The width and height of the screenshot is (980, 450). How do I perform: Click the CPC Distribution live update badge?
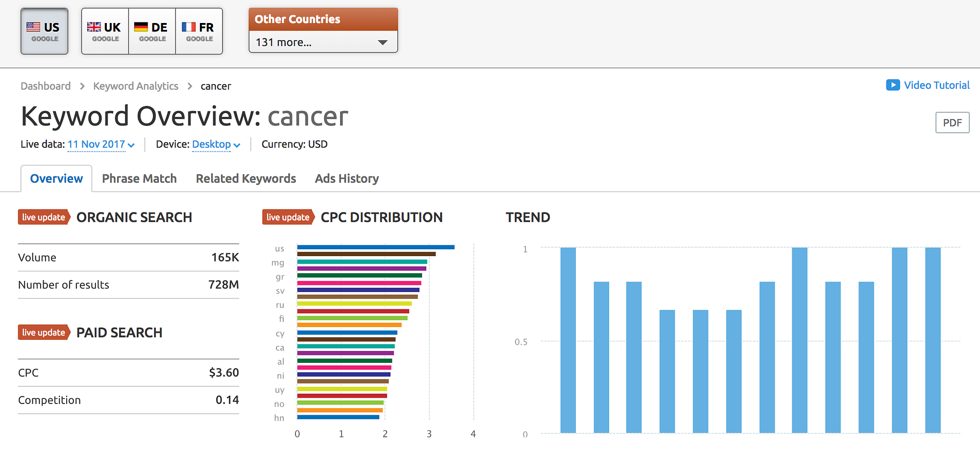tap(288, 217)
